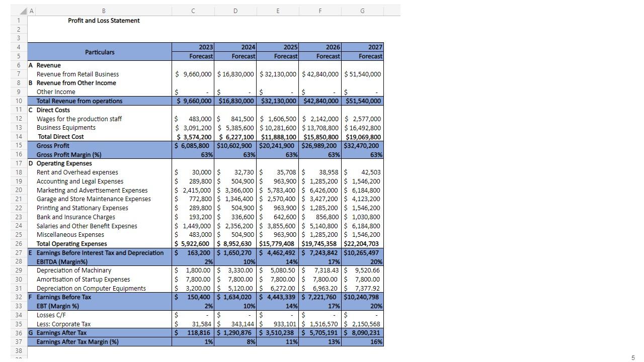Viewport: 644px width, 362px height.
Task: Click the Operating Expenses section label
Action: coord(63,163)
